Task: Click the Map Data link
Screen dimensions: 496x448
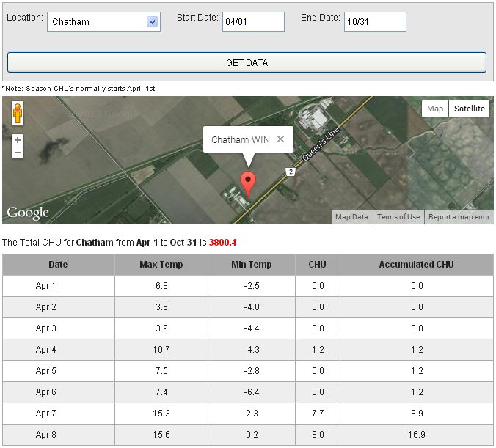Action: (351, 217)
